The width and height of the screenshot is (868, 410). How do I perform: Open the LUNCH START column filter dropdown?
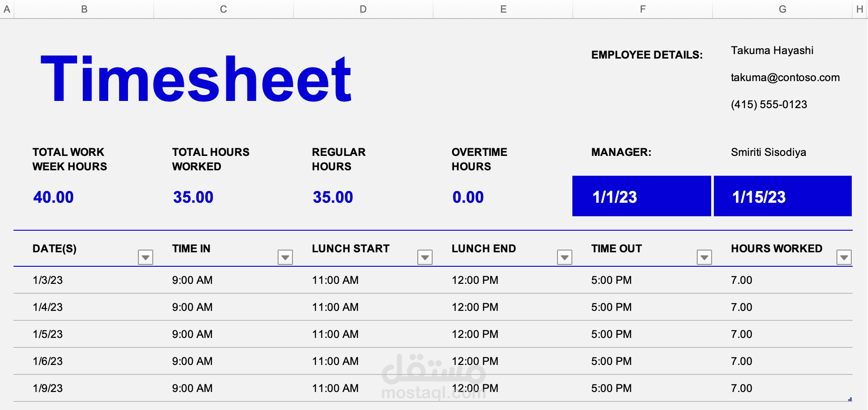(x=425, y=257)
